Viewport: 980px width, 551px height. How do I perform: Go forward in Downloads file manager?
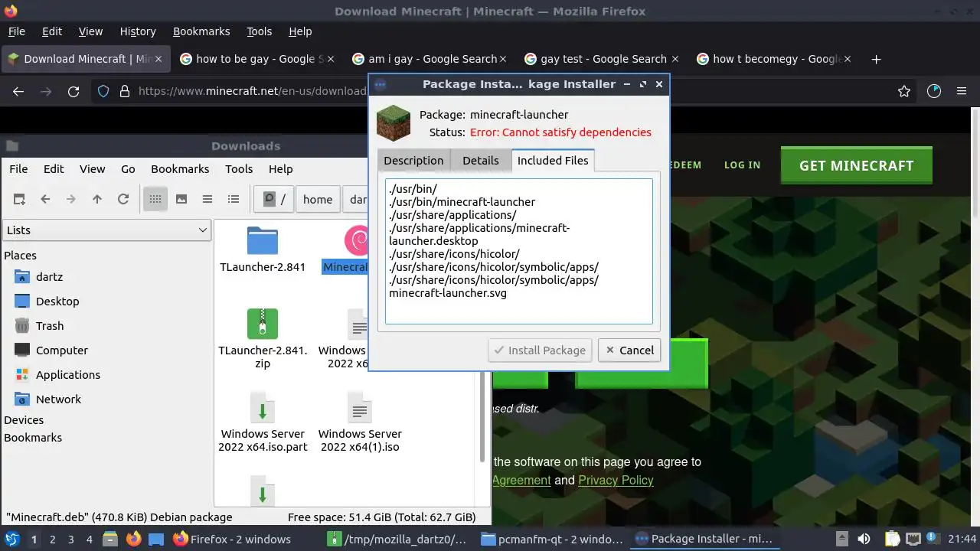pos(71,199)
